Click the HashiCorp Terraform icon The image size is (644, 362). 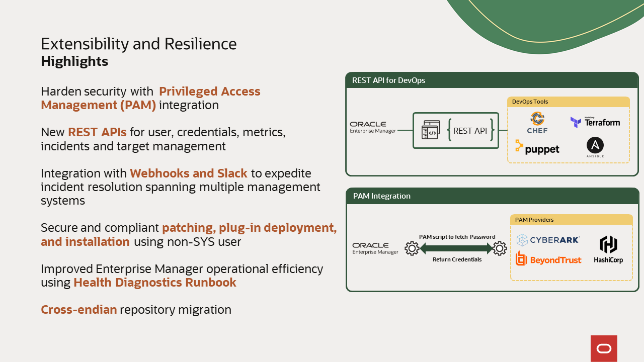point(596,122)
